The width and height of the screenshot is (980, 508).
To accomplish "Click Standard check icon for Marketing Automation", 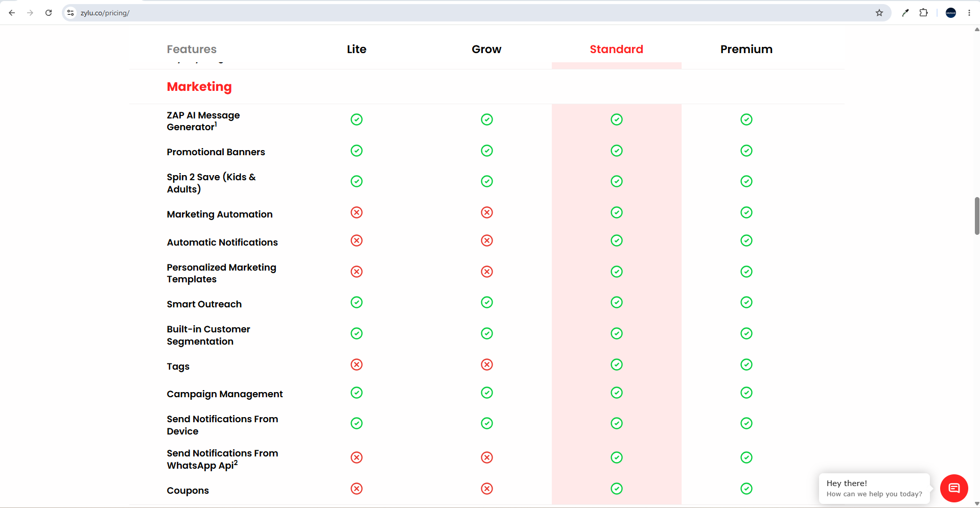I will (617, 212).
